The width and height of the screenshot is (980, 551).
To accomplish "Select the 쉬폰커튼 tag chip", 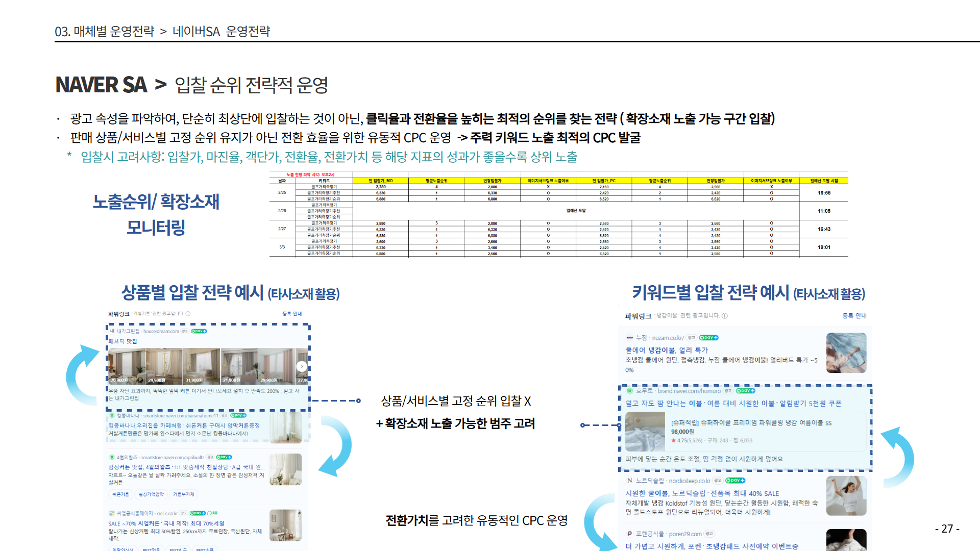I will tap(120, 494).
